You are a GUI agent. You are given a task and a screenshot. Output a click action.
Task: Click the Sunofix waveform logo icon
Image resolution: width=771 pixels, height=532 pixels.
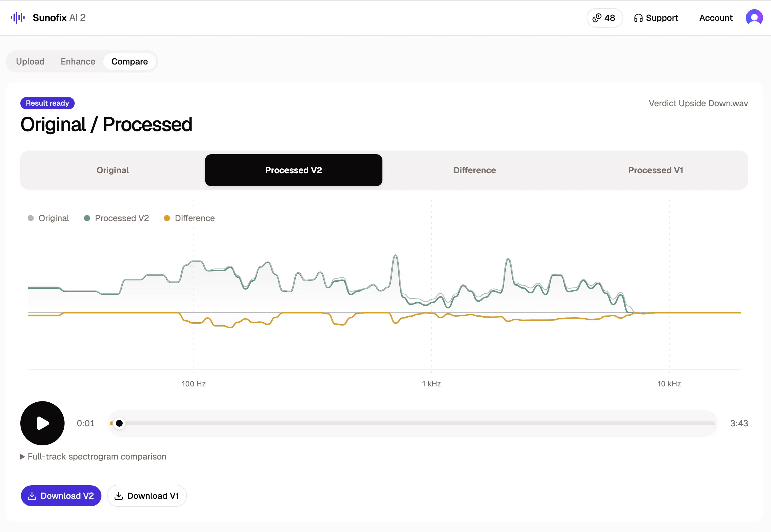tap(18, 18)
